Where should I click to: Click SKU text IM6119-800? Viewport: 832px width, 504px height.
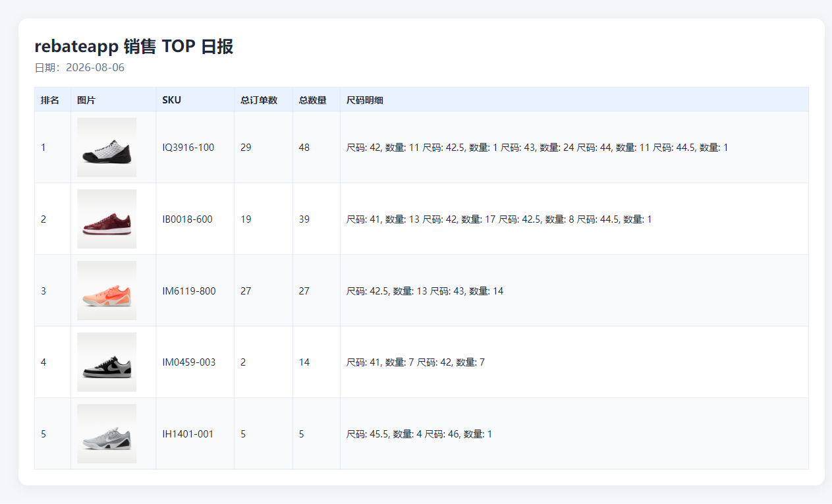click(189, 291)
